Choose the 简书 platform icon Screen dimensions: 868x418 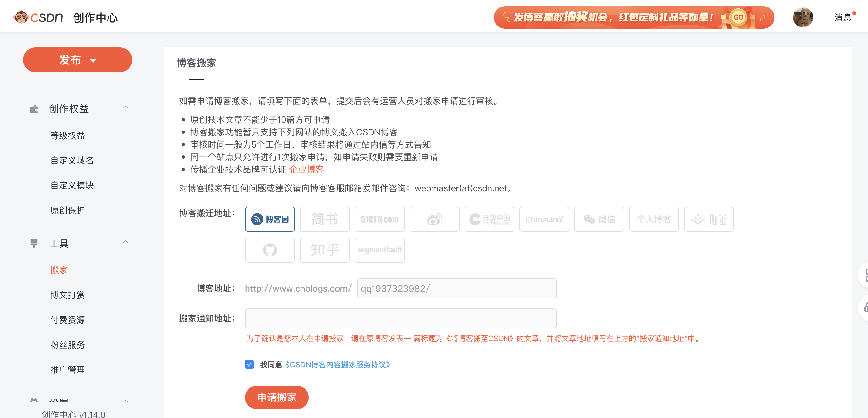click(x=325, y=219)
